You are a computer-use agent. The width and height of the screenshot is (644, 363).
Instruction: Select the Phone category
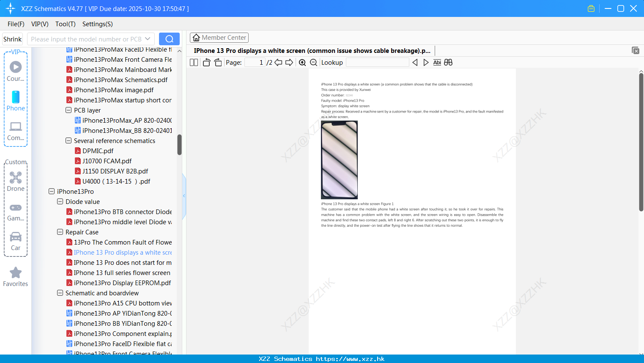click(x=16, y=101)
